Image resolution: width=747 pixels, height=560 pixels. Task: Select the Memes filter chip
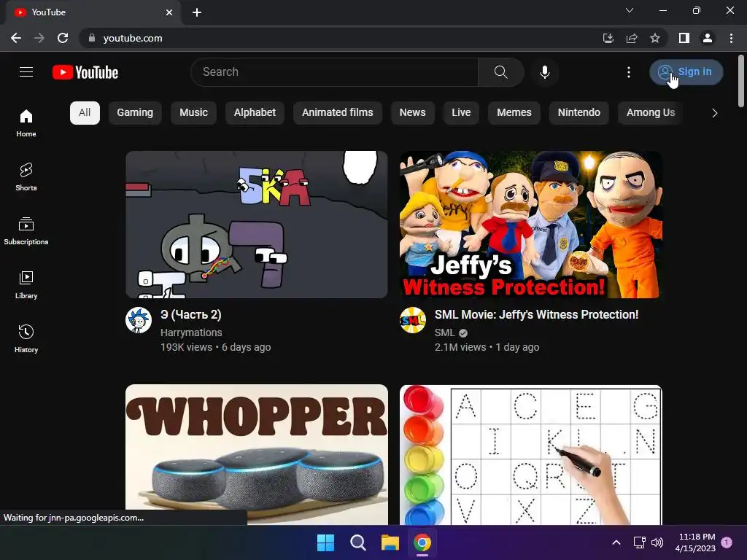pos(514,113)
